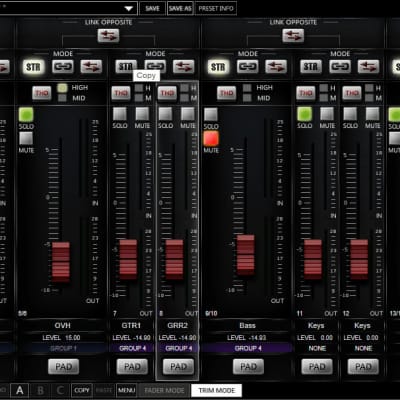Mute the OVH channel
This screenshot has width=400, height=400.
26,138
